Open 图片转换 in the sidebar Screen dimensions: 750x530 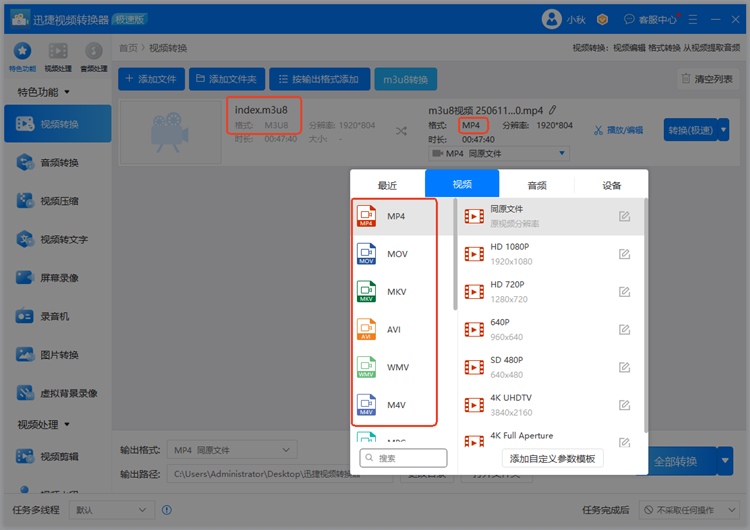pyautogui.click(x=58, y=354)
